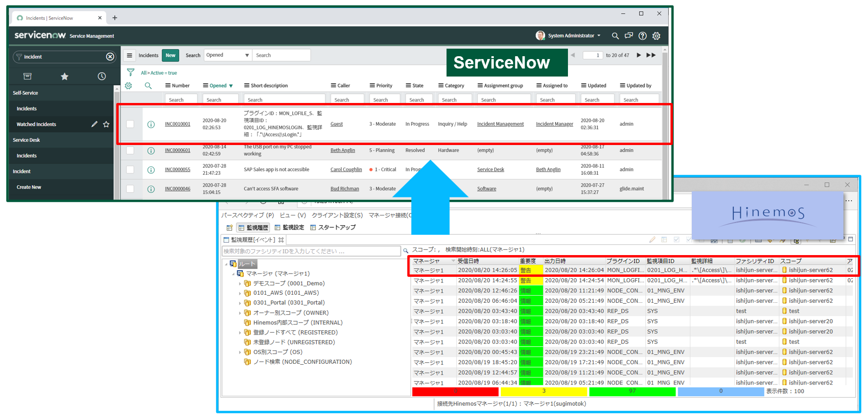Image resolution: width=868 pixels, height=419 pixels.
Task: Clear the Incident navigation filter
Action: (x=110, y=57)
